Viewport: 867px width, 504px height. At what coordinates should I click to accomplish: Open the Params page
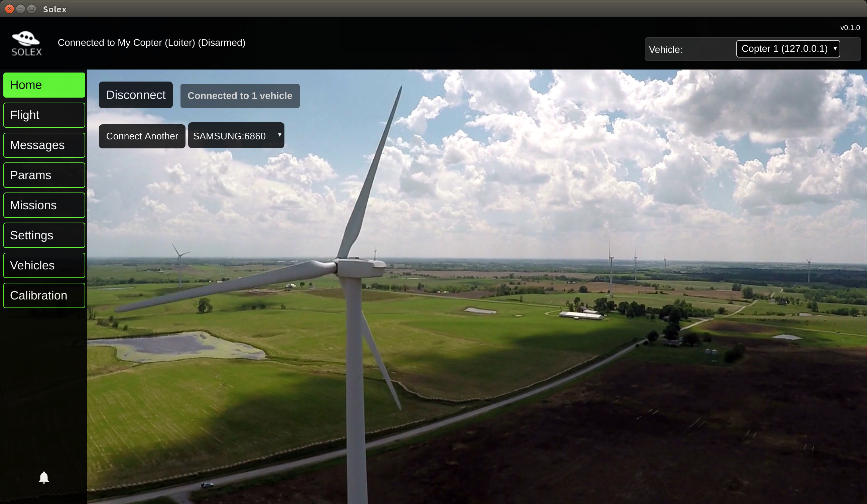pos(44,175)
